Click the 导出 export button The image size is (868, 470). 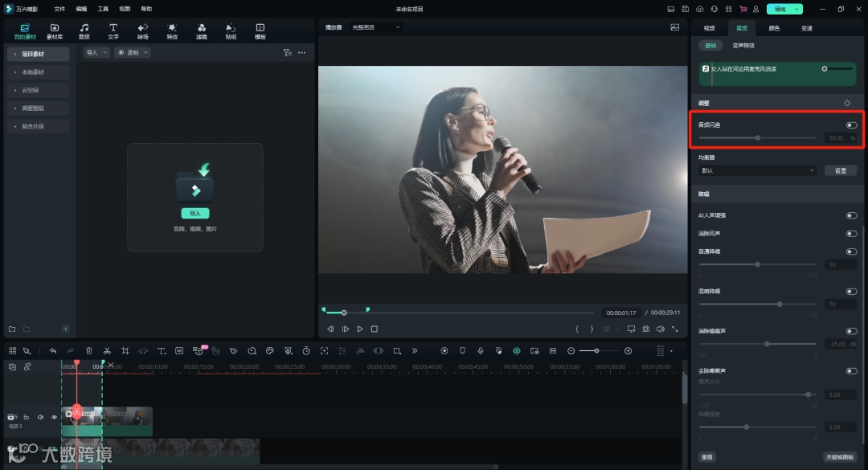(x=784, y=9)
